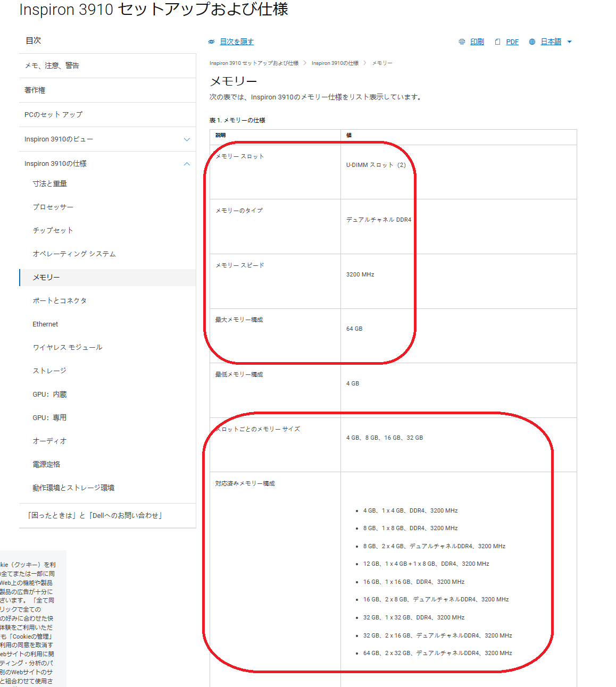
Task: Click the 64 GB、2 x 32 GB configuration entry
Action: (438, 653)
